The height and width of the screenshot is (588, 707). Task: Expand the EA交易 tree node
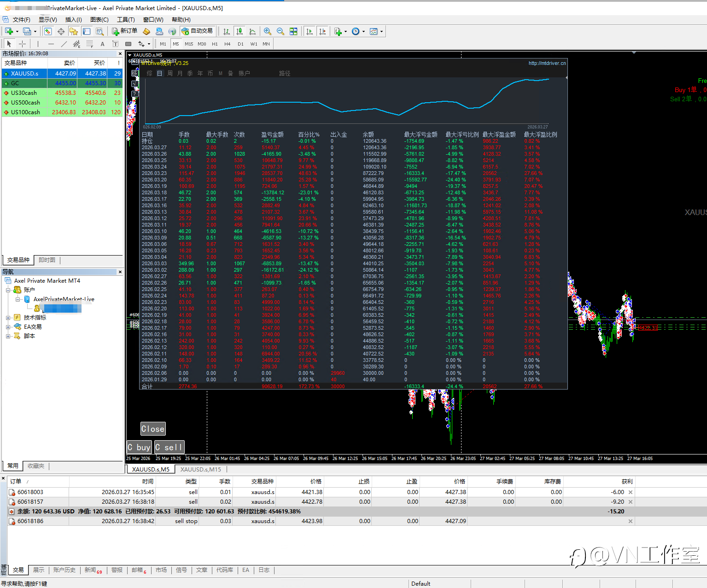(x=8, y=327)
